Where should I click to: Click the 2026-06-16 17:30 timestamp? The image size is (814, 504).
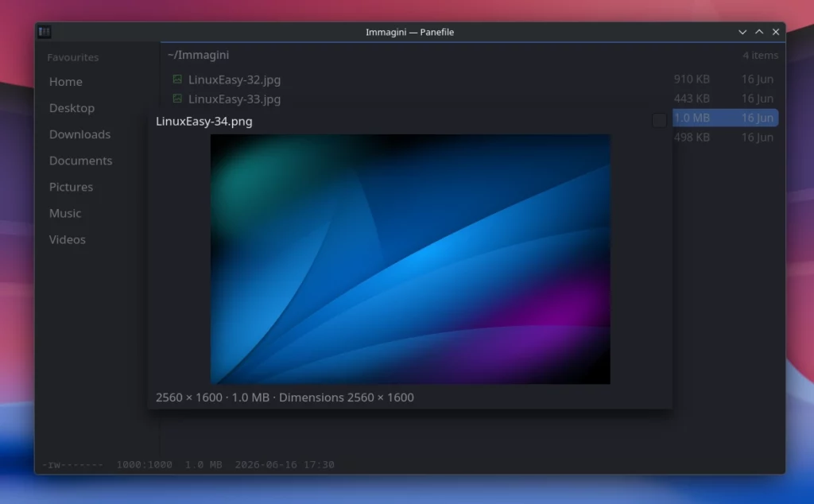pyautogui.click(x=285, y=464)
